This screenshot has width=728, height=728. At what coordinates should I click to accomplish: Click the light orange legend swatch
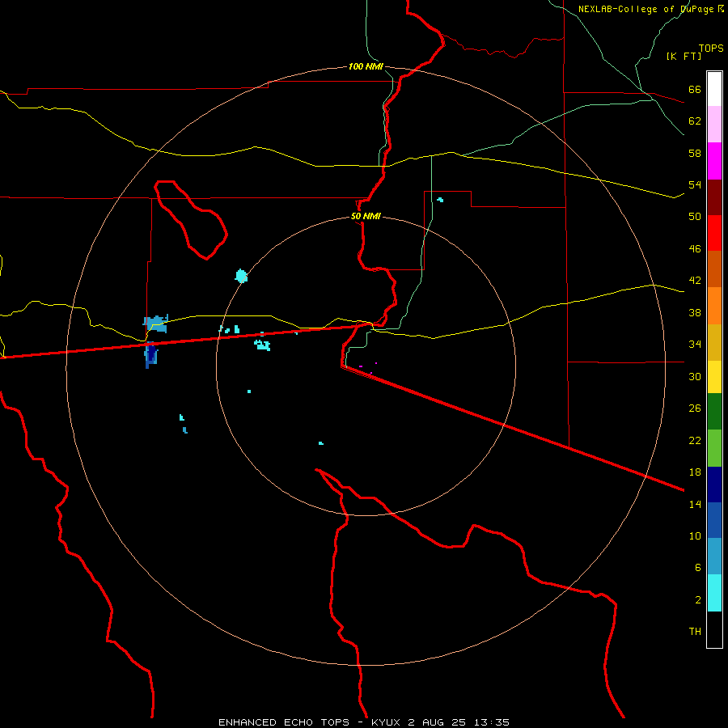714,306
